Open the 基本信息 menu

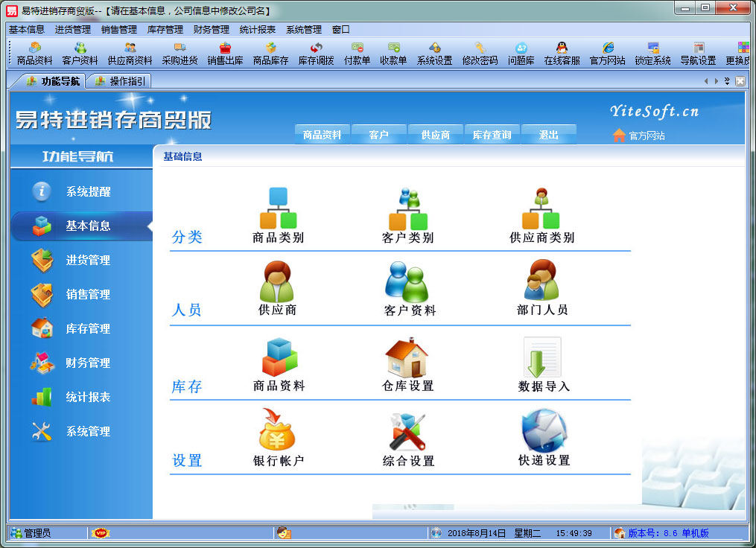[x=27, y=29]
